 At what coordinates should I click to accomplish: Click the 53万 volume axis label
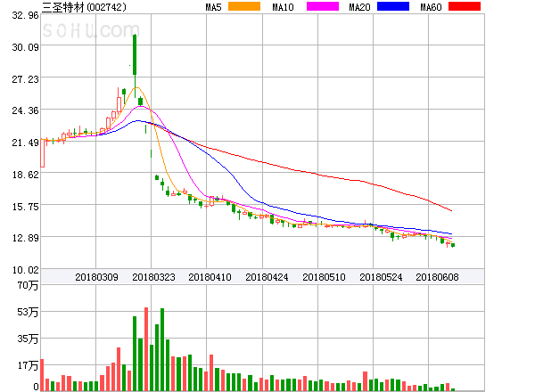28,312
